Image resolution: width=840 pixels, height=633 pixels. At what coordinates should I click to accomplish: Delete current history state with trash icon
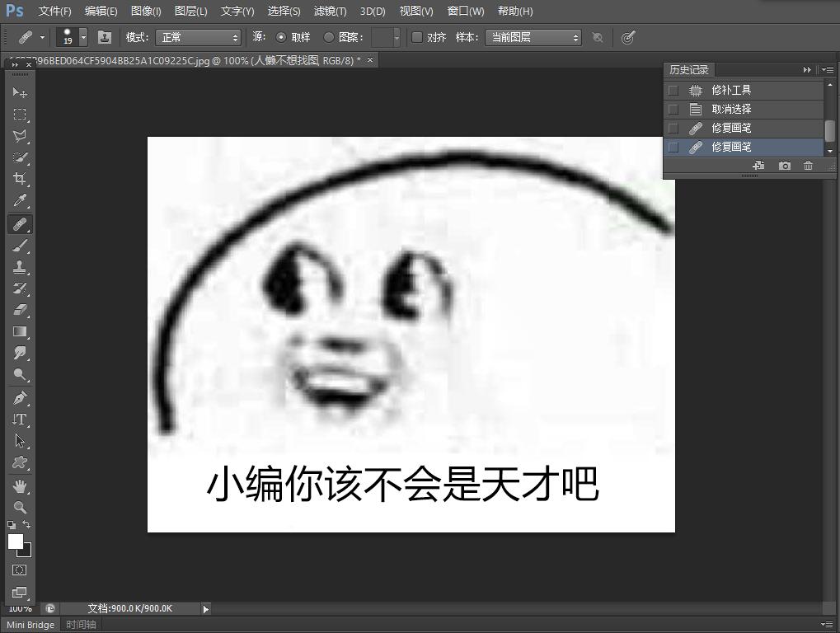(808, 166)
